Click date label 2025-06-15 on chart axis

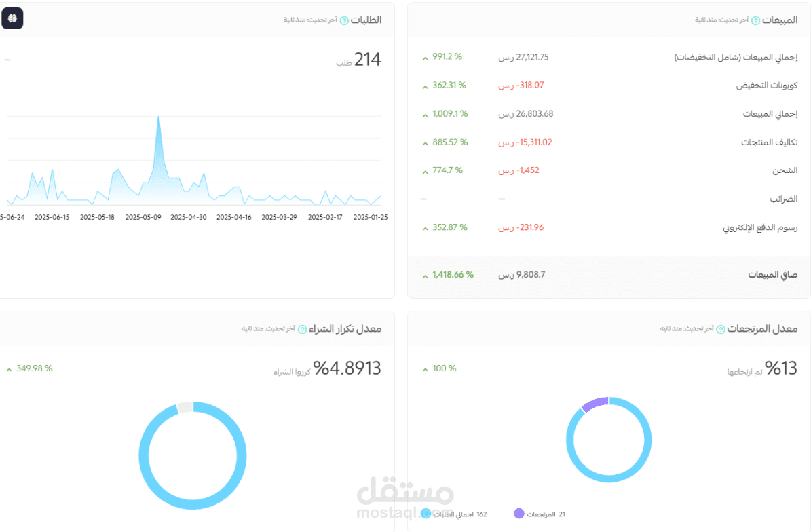tap(52, 218)
